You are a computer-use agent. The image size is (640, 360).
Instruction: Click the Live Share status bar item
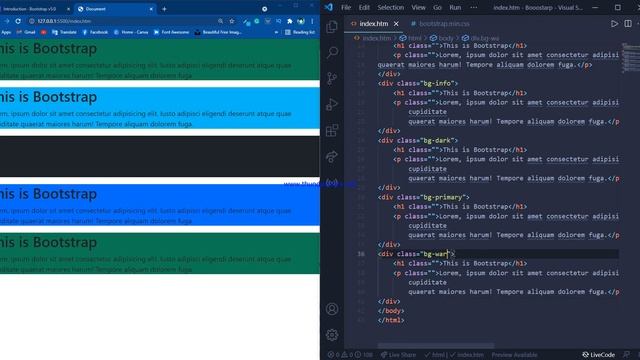[x=398, y=355]
